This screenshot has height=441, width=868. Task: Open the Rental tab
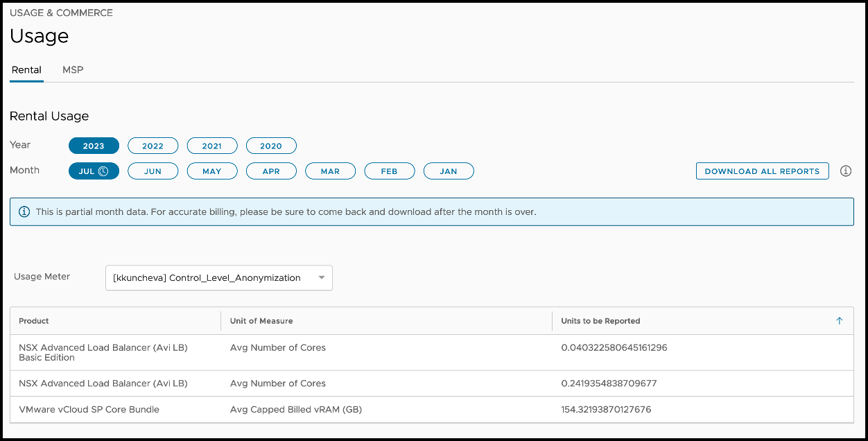pos(26,70)
